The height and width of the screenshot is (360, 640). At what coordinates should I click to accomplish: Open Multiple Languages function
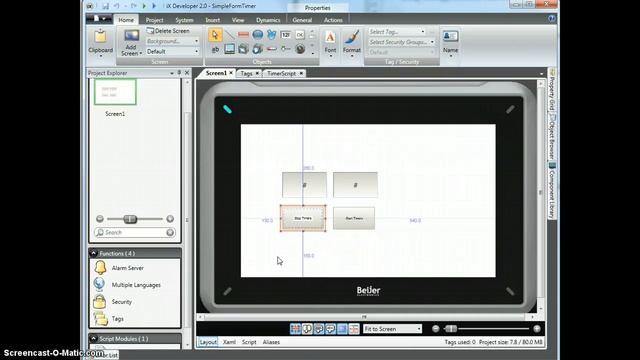pos(136,285)
